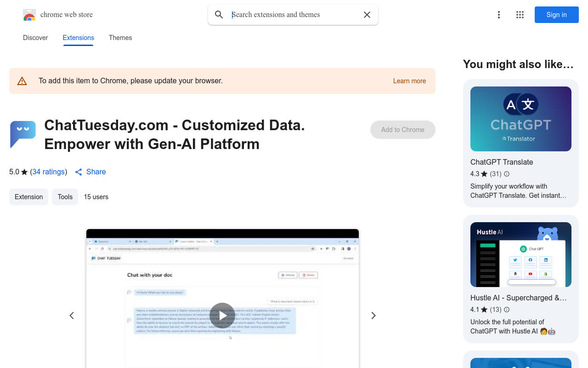Open the Google apps grid
Image resolution: width=588 pixels, height=368 pixels.
click(x=520, y=15)
